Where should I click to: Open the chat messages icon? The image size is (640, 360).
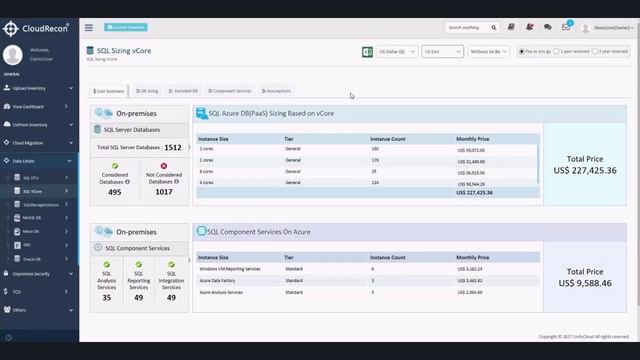[x=548, y=27]
